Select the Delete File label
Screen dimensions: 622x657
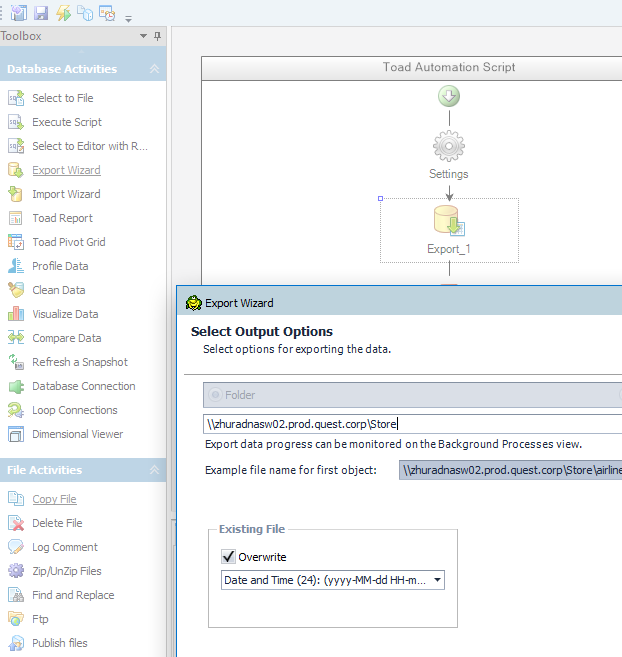click(x=57, y=523)
